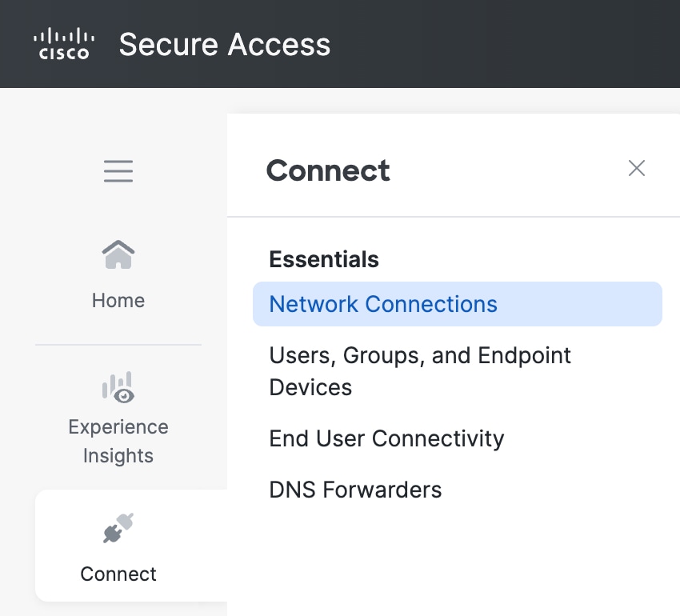
Task: Click the Experience Insights text label
Action: coord(118,441)
